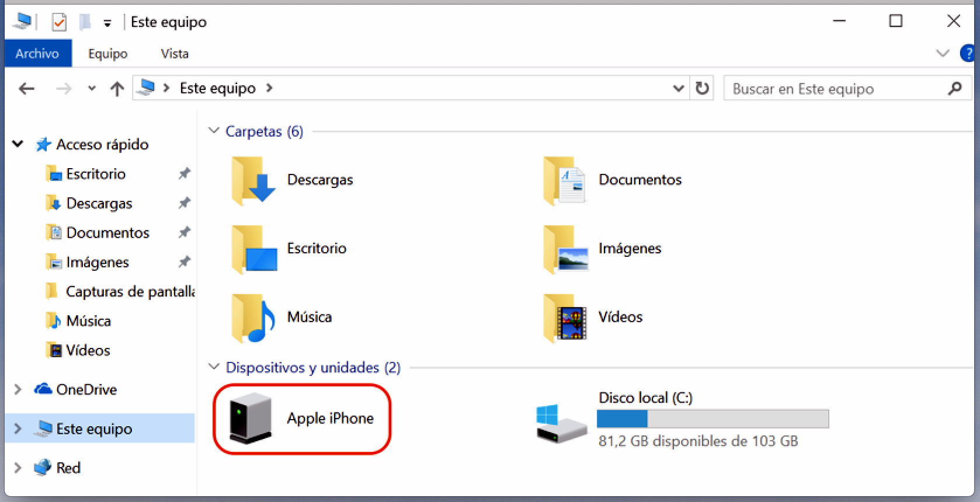
Task: Open the Documentos folder icon in Carpetas
Action: [564, 180]
